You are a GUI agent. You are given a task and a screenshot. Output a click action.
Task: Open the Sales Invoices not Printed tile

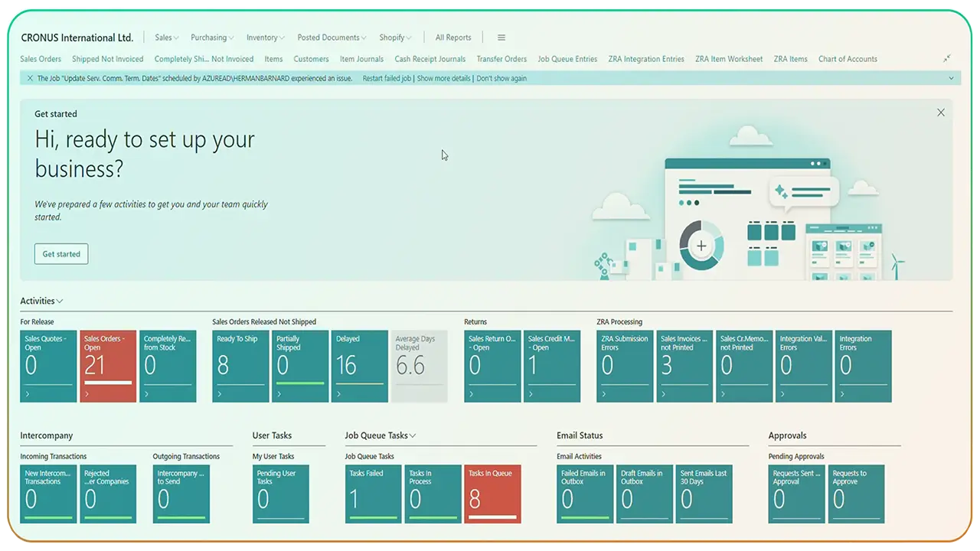click(684, 366)
